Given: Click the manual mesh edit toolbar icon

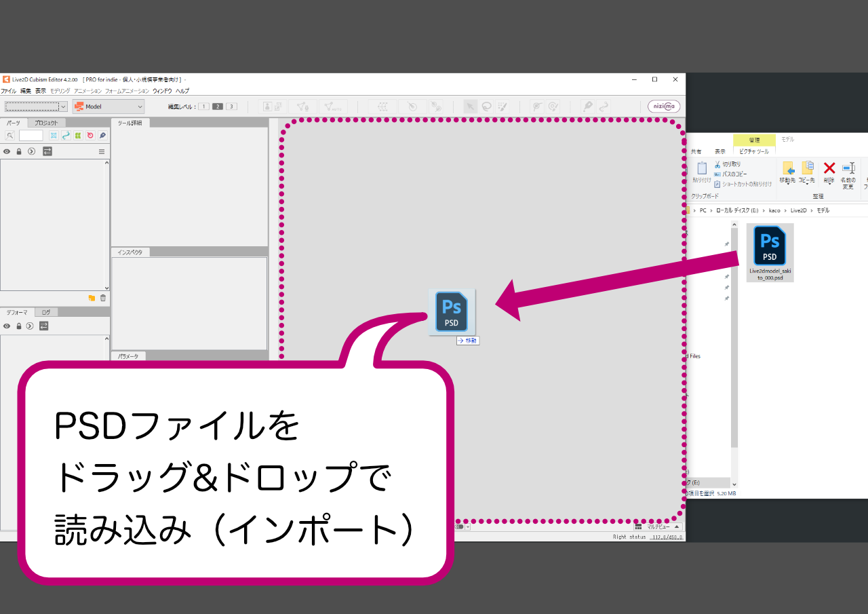Looking at the screenshot, I should tap(304, 107).
